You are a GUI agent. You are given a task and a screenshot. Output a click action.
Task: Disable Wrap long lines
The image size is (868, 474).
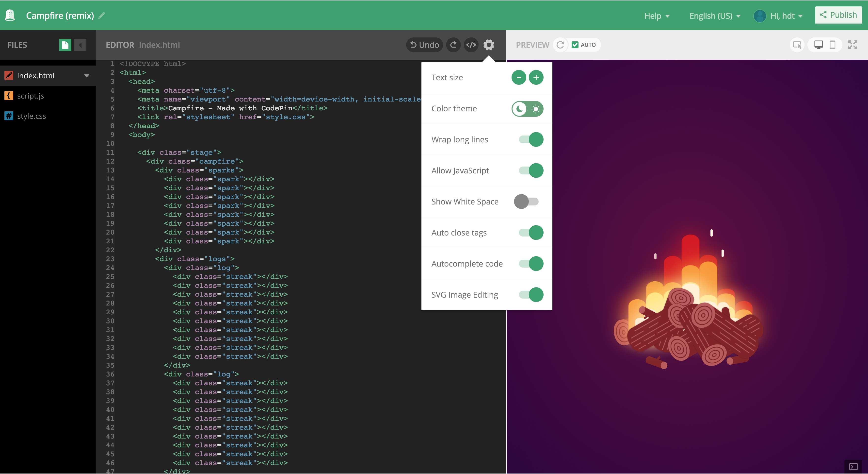pos(531,139)
